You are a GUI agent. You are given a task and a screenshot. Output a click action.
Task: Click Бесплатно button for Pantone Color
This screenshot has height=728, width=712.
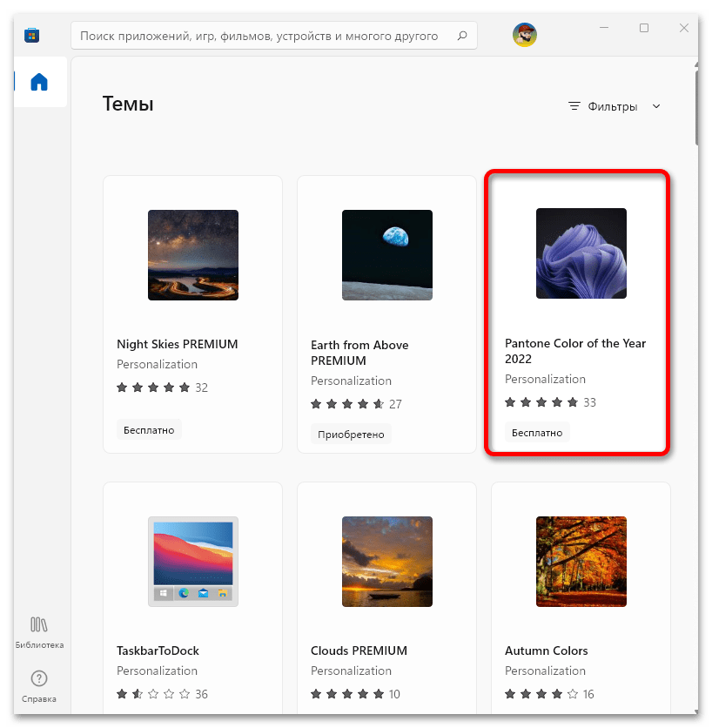tap(537, 433)
